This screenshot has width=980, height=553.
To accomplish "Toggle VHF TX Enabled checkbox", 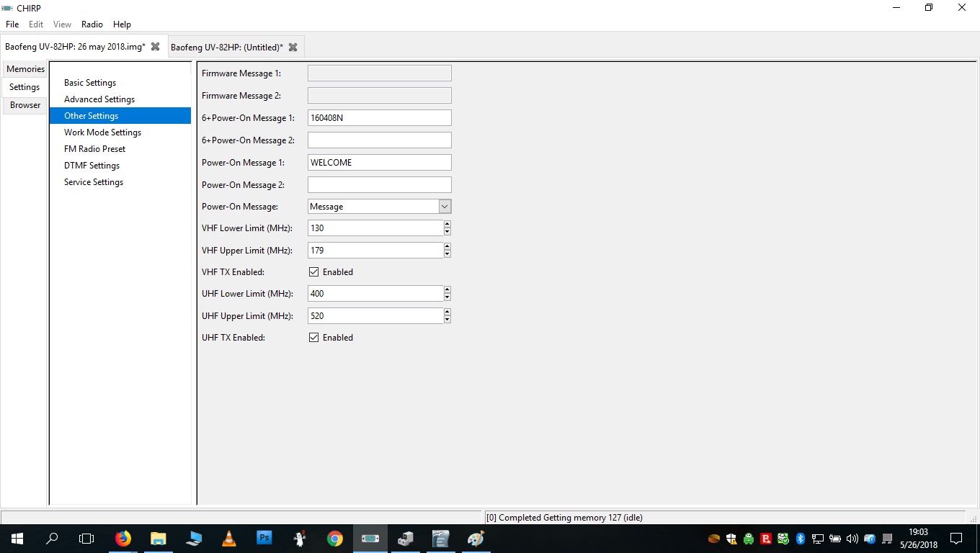I will click(x=313, y=272).
